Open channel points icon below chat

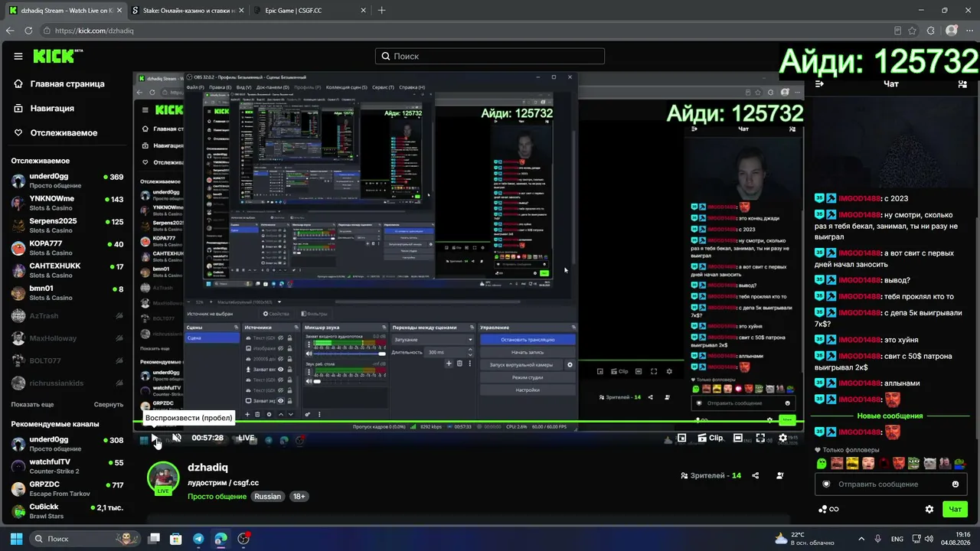(x=828, y=509)
